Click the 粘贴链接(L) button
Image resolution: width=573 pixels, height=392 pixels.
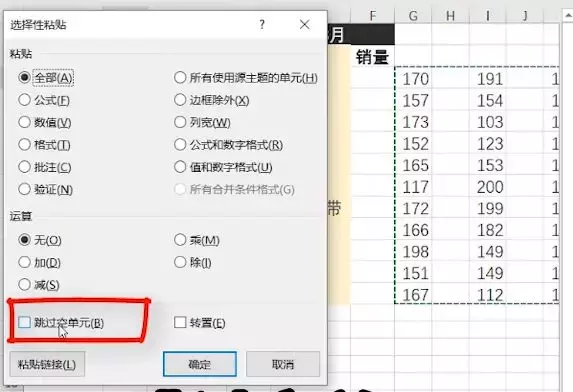47,364
